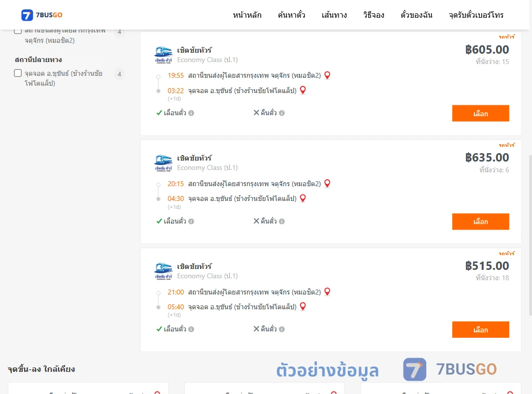The height and width of the screenshot is (394, 532).
Task: Click the 03:22 arrival time
Action: tap(175, 91)
